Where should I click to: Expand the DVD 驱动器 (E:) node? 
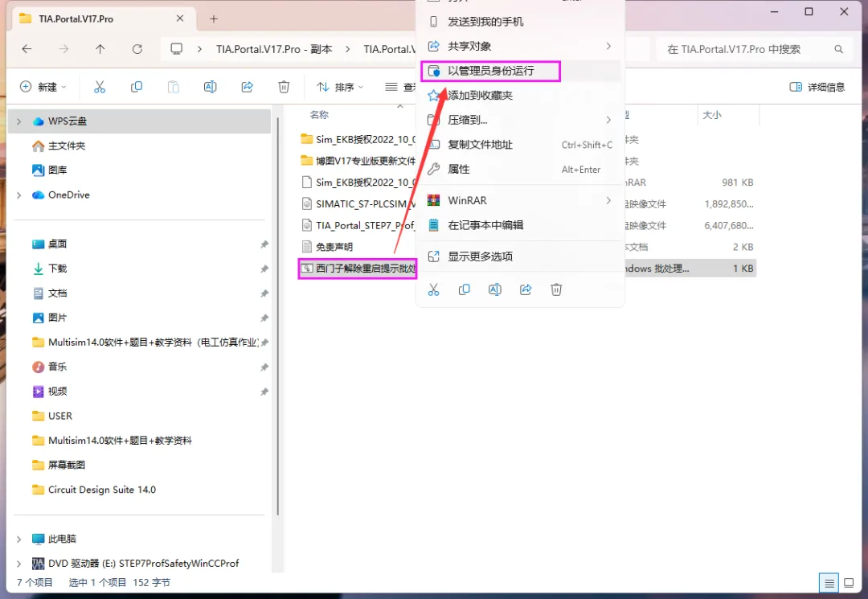[x=18, y=564]
